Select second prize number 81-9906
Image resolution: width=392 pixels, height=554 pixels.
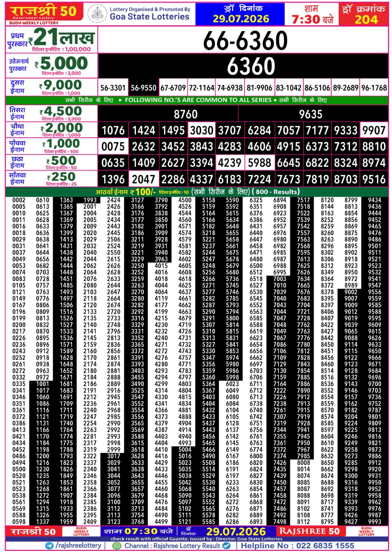(x=259, y=88)
